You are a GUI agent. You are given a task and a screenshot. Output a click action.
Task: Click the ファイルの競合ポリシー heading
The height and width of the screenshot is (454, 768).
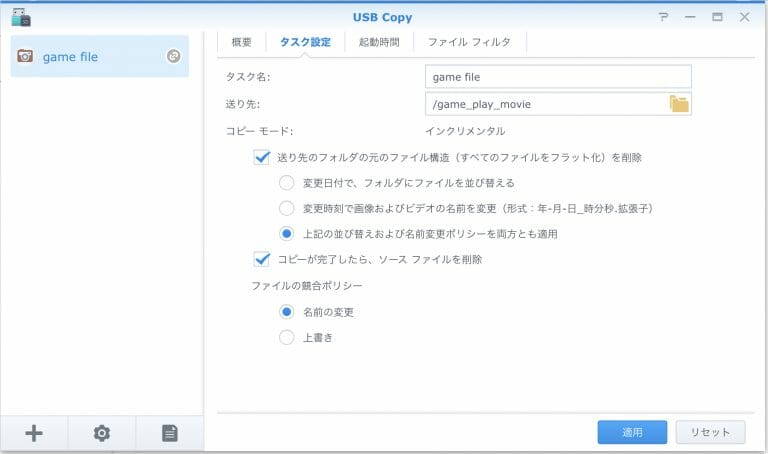pyautogui.click(x=307, y=286)
